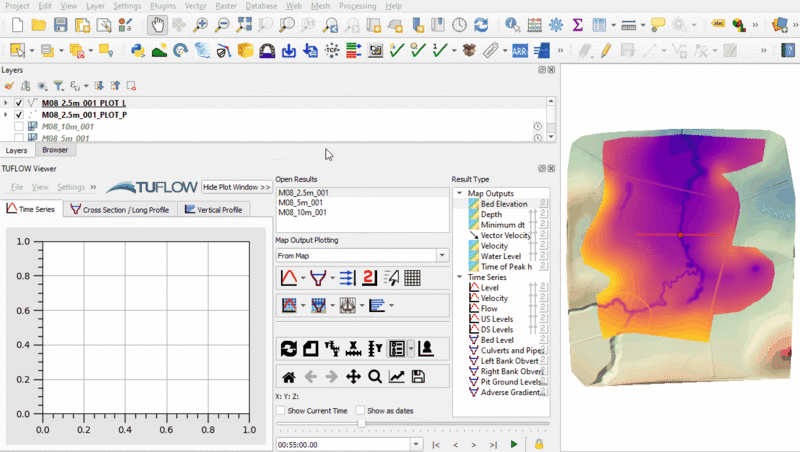The height and width of the screenshot is (452, 800).
Task: Click the Python console icon
Action: (x=137, y=49)
